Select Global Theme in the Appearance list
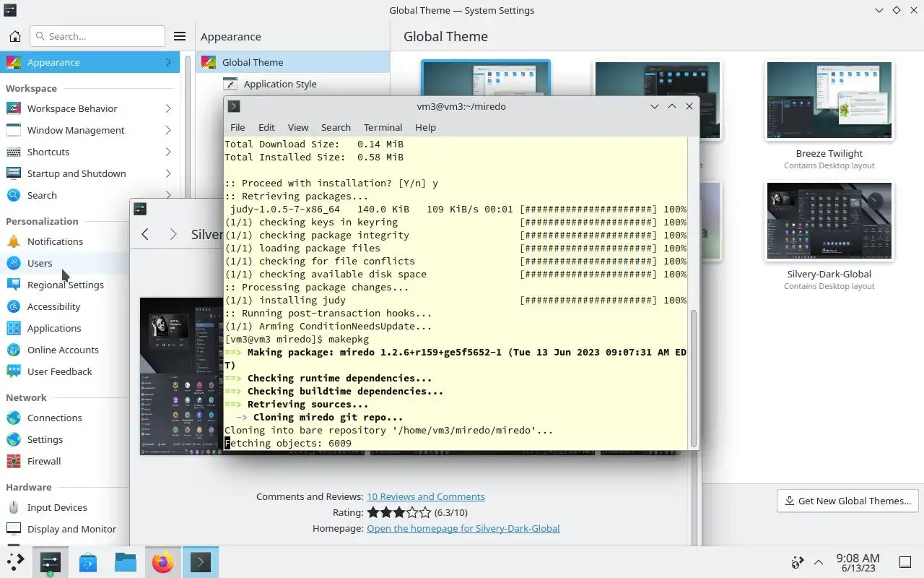Image resolution: width=924 pixels, height=578 pixels. (293, 62)
